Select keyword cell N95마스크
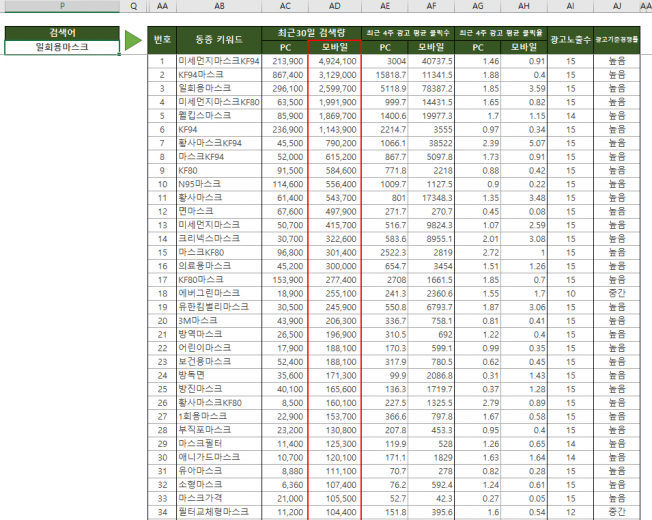This screenshot has width=652, height=520. click(x=219, y=184)
